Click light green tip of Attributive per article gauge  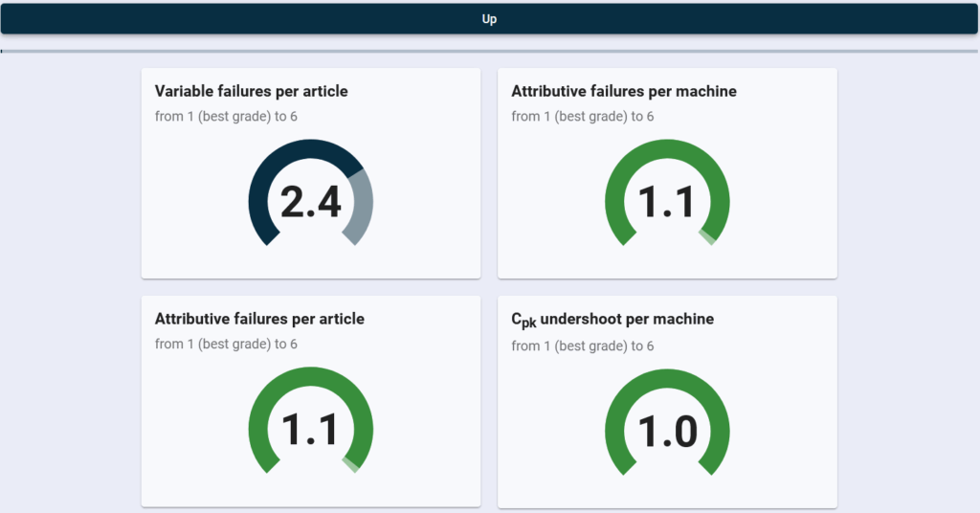click(350, 465)
